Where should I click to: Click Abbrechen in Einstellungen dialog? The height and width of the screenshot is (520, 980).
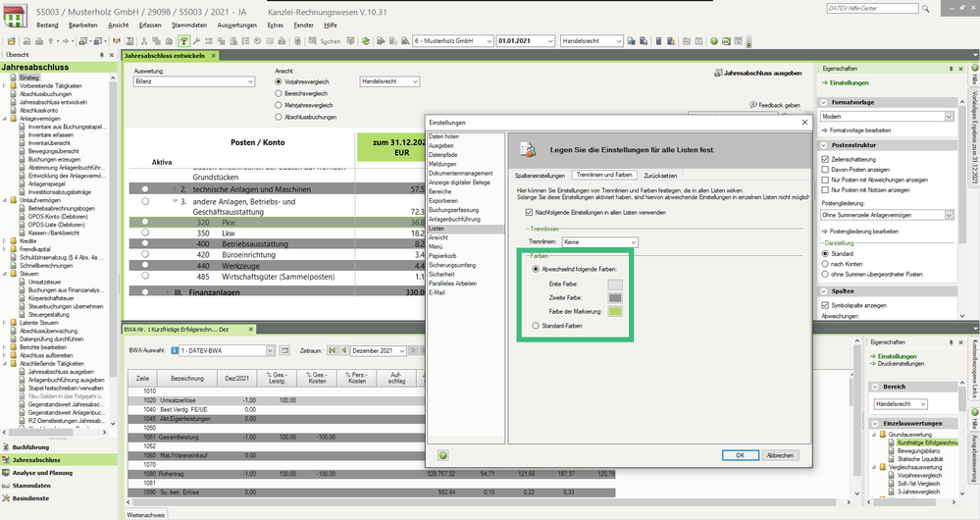(x=780, y=455)
